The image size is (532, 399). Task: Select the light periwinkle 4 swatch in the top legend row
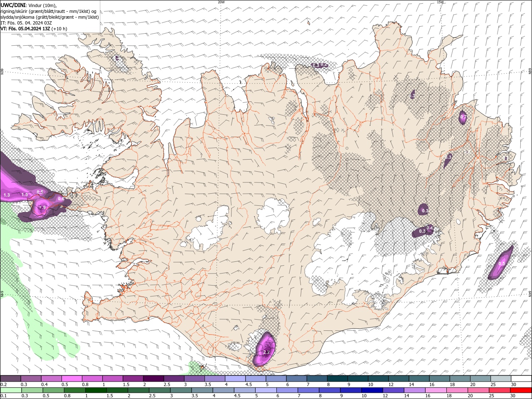point(235,379)
